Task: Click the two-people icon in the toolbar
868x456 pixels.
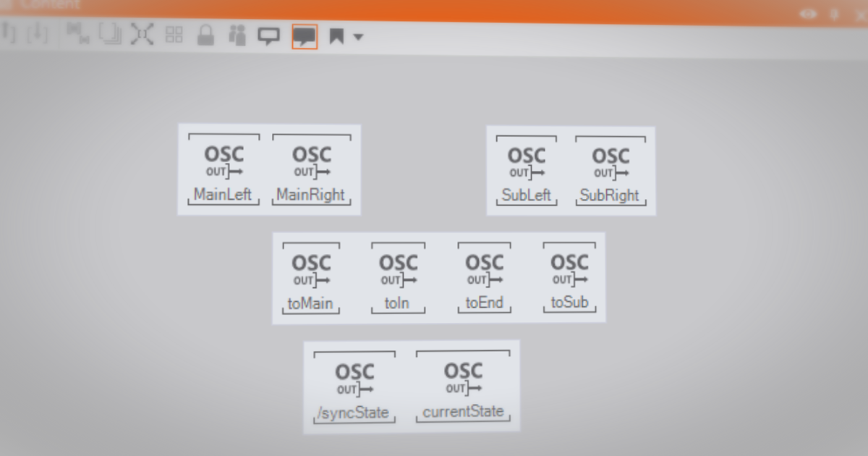Action: [x=237, y=35]
